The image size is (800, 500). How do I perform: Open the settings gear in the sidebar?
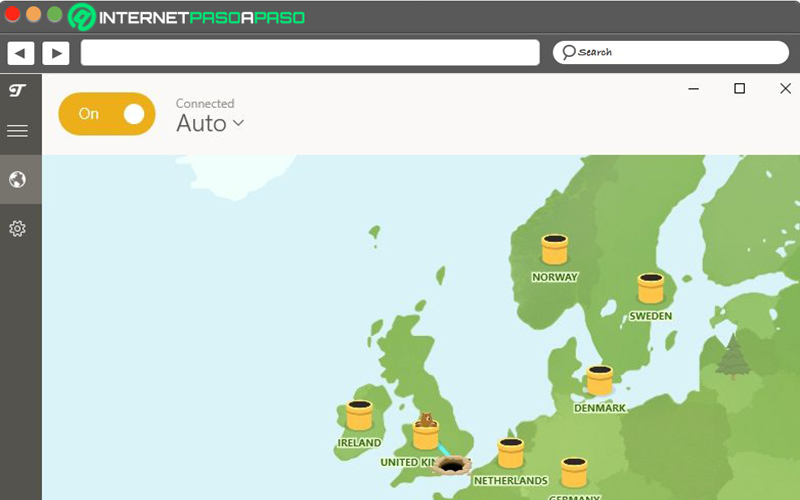pos(17,229)
